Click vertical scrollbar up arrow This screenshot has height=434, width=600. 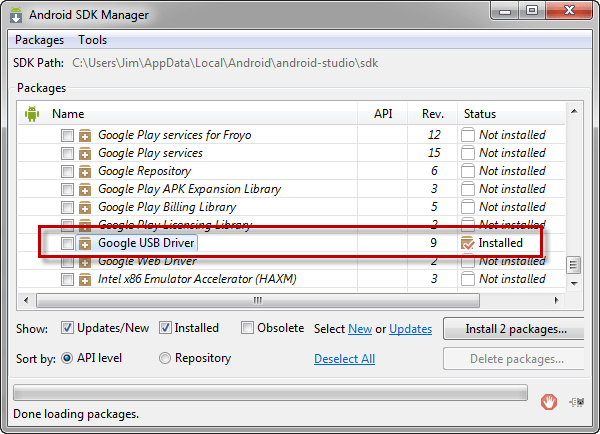pos(574,111)
